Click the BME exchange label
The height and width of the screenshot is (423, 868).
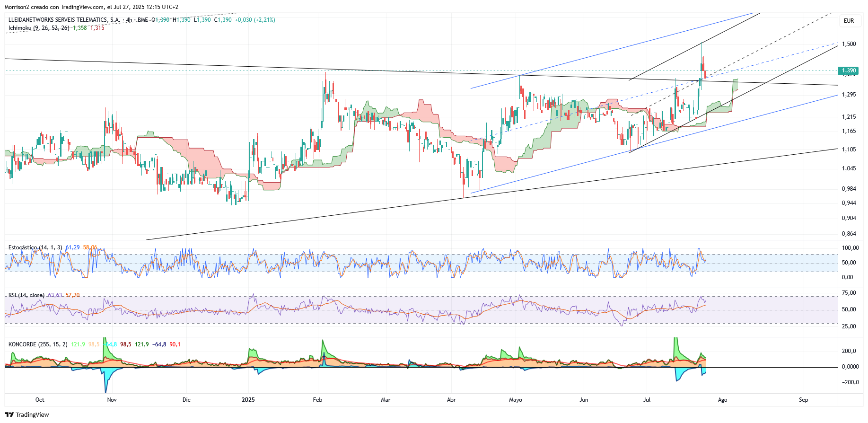point(143,20)
